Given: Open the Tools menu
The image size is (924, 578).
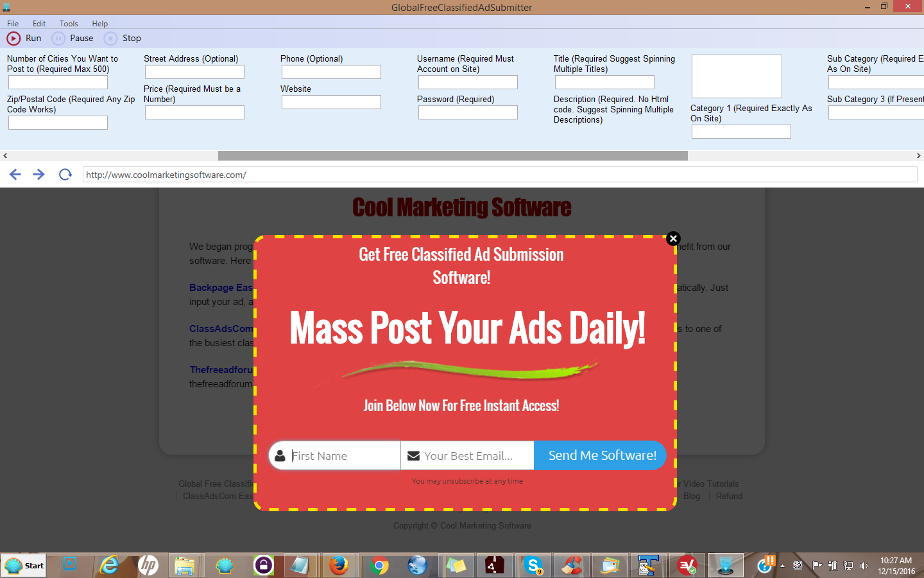Looking at the screenshot, I should 69,24.
